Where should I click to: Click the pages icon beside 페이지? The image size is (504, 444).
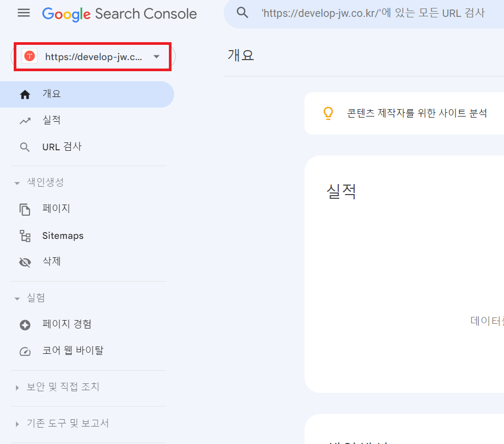[x=25, y=209]
